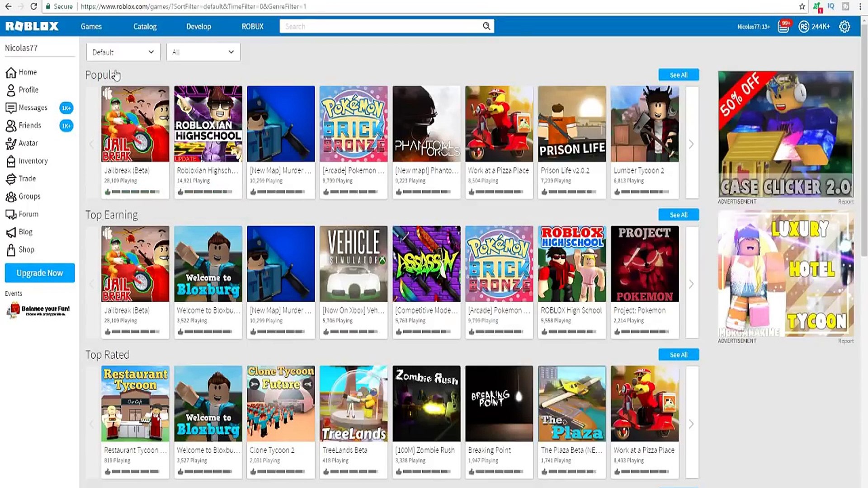The width and height of the screenshot is (868, 488).
Task: Bookmark page with star icon
Action: [802, 6]
